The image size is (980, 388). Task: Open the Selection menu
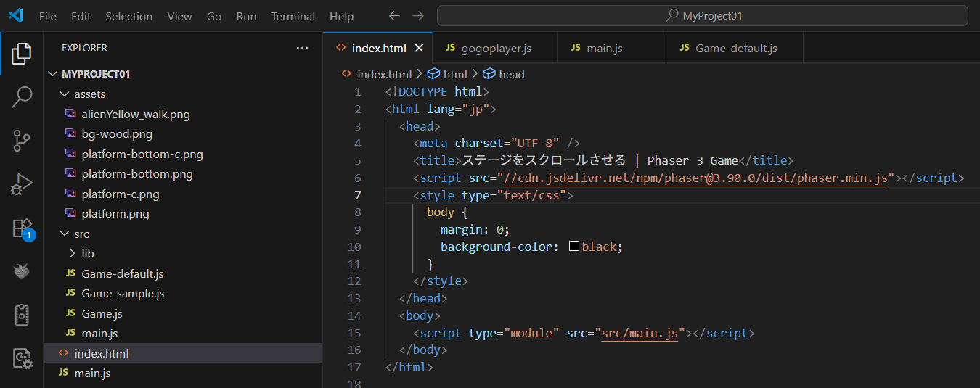(x=129, y=16)
